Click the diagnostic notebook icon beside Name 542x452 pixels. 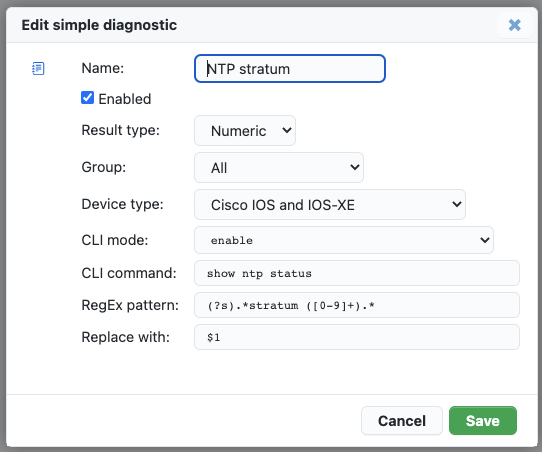38,68
